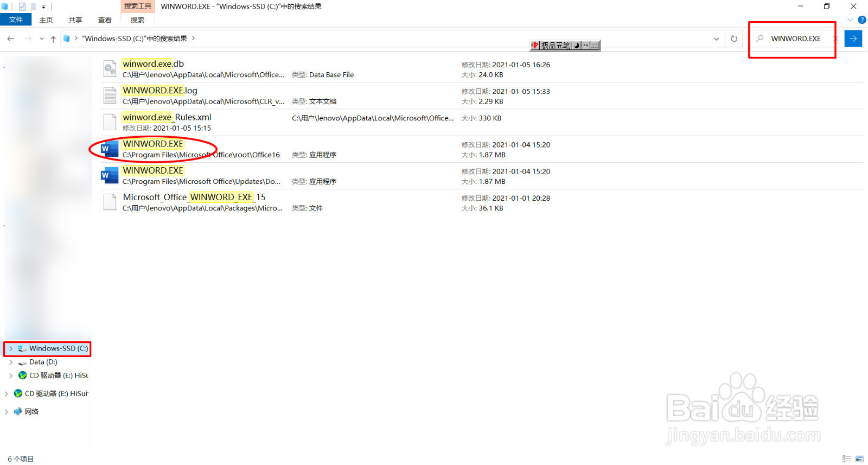Switch to the 查看 ribbon tab
This screenshot has height=465, width=868.
coord(105,20)
